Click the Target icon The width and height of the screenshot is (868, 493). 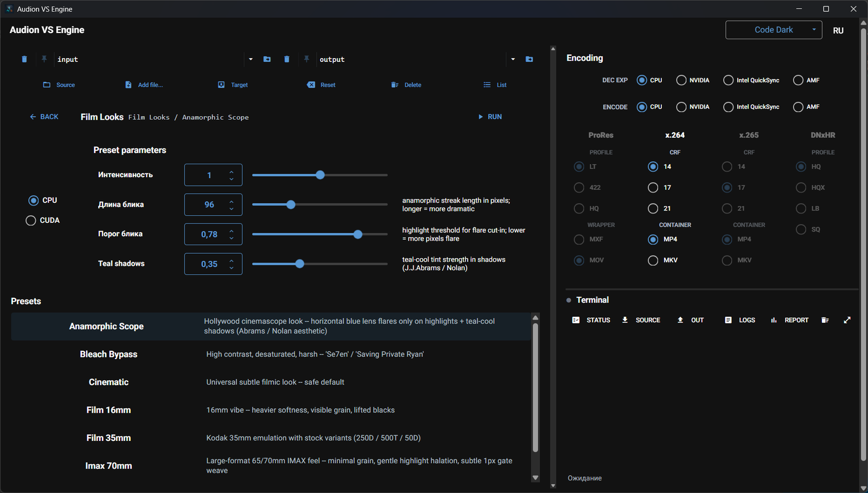click(x=221, y=85)
